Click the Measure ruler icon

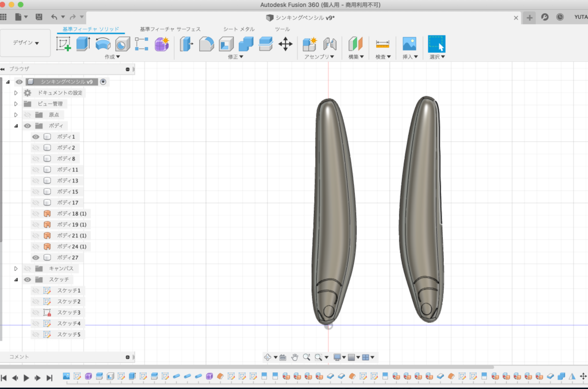tap(382, 44)
